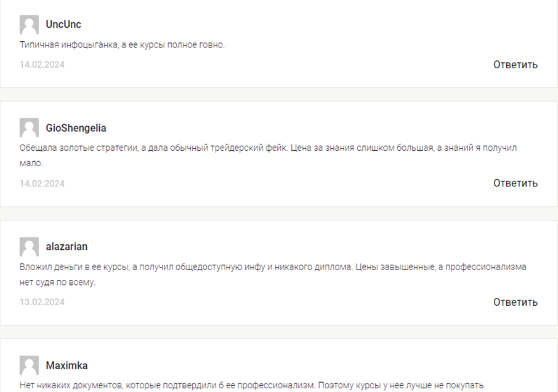Click UncUnc's avatar icon
The height and width of the screenshot is (392, 558).
point(29,25)
